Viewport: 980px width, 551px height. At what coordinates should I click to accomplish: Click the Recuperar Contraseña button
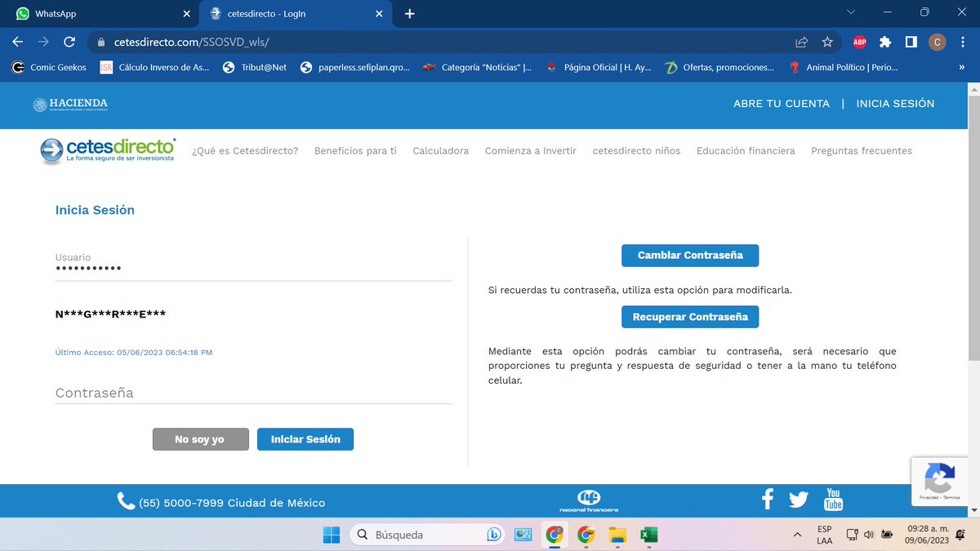click(x=690, y=317)
